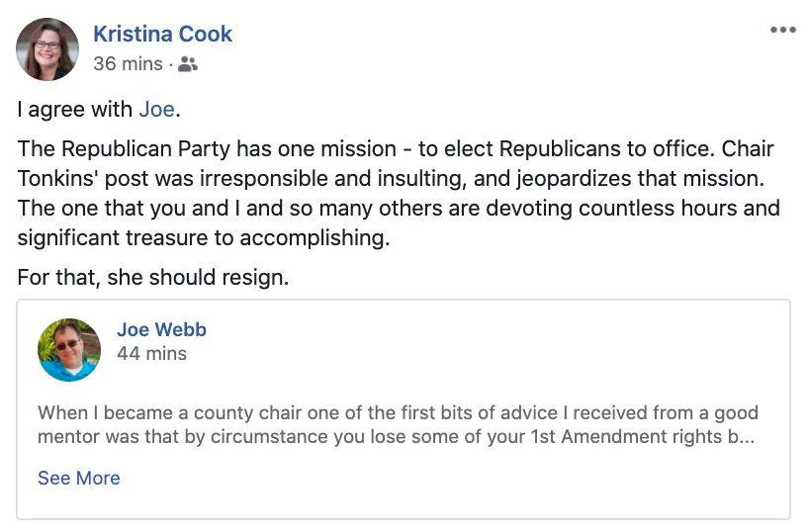Click the "I agree with" text
Image resolution: width=809 pixels, height=532 pixels.
pyautogui.click(x=75, y=110)
